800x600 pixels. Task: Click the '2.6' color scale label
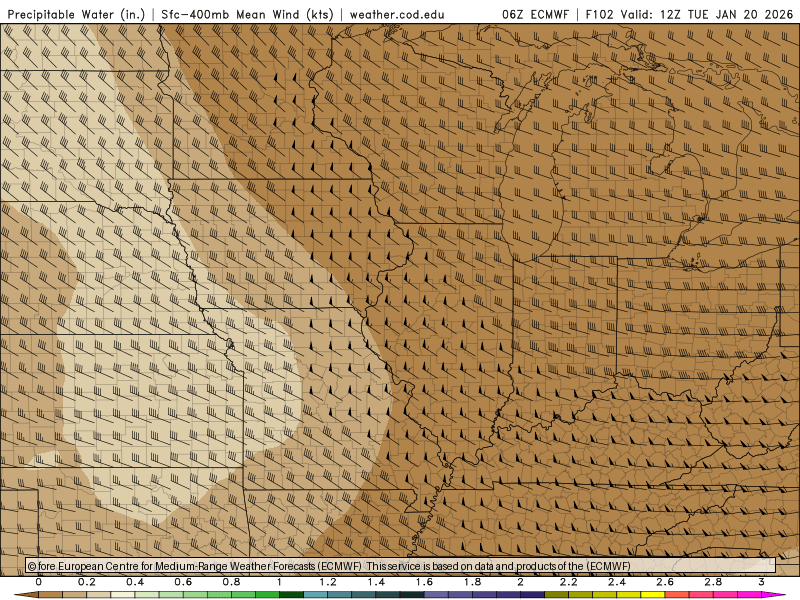(x=665, y=582)
